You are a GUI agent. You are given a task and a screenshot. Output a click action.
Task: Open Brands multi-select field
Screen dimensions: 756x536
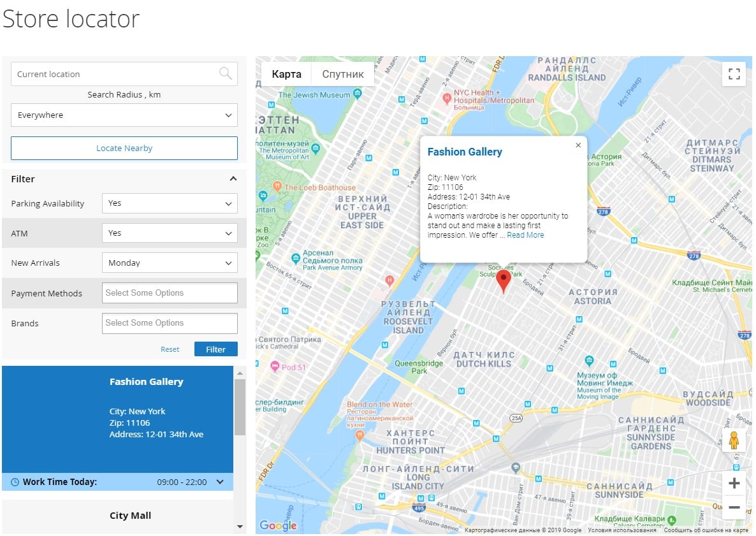coord(170,323)
